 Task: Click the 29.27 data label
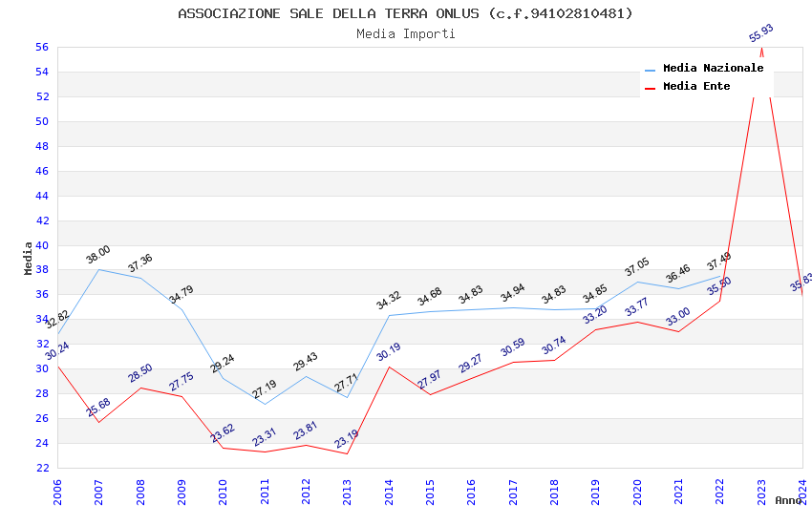coord(471,363)
